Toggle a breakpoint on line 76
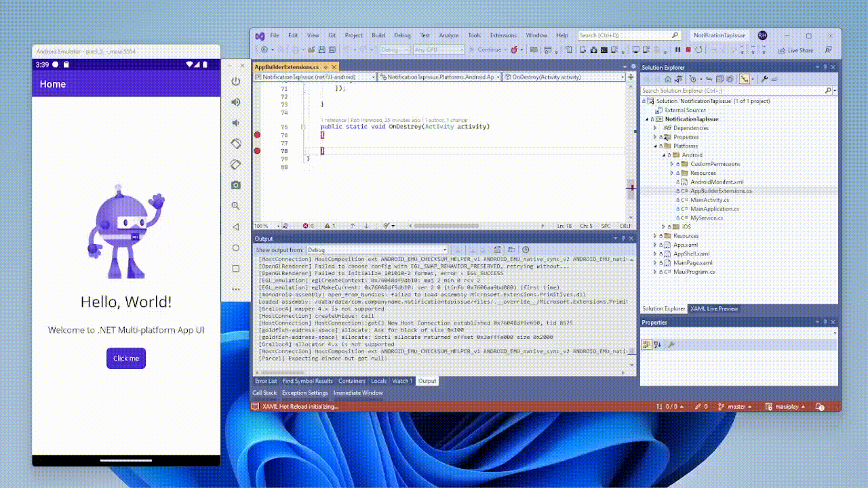 click(x=256, y=135)
